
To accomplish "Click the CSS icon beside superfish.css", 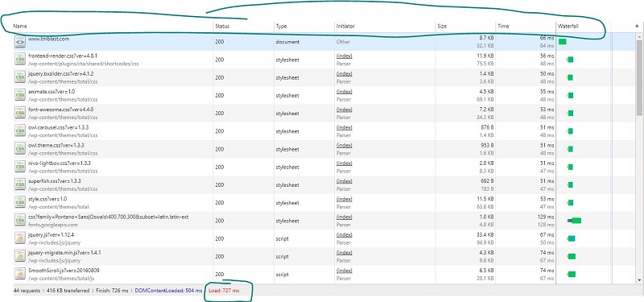I will [19, 185].
